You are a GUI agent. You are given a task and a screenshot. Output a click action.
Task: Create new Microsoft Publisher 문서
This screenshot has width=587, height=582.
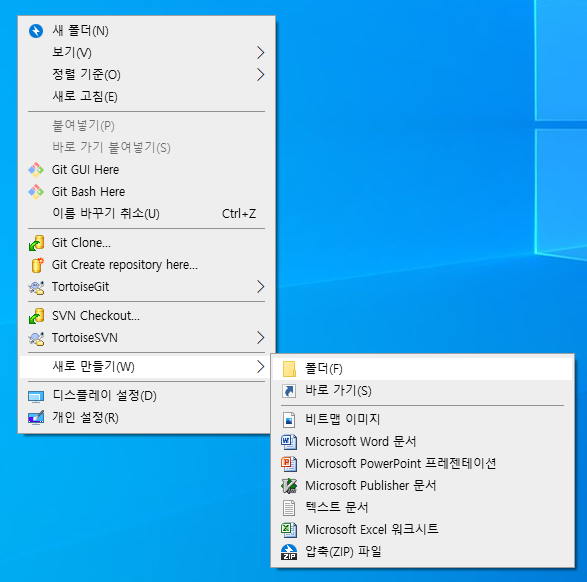click(423, 485)
